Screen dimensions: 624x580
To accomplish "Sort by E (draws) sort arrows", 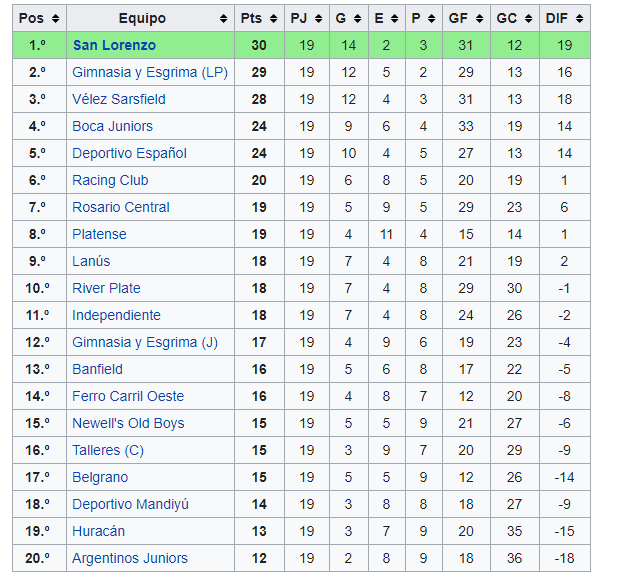I will point(394,18).
